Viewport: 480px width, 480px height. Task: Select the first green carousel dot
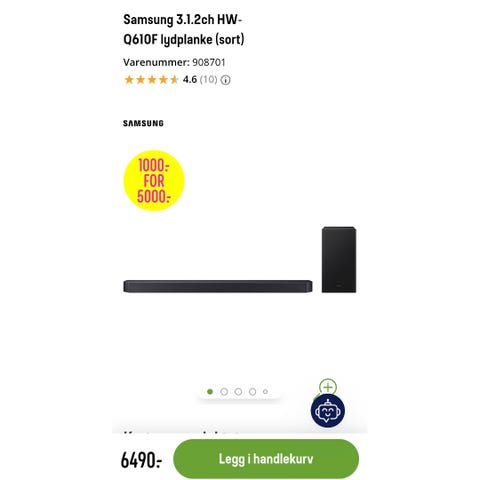click(210, 392)
